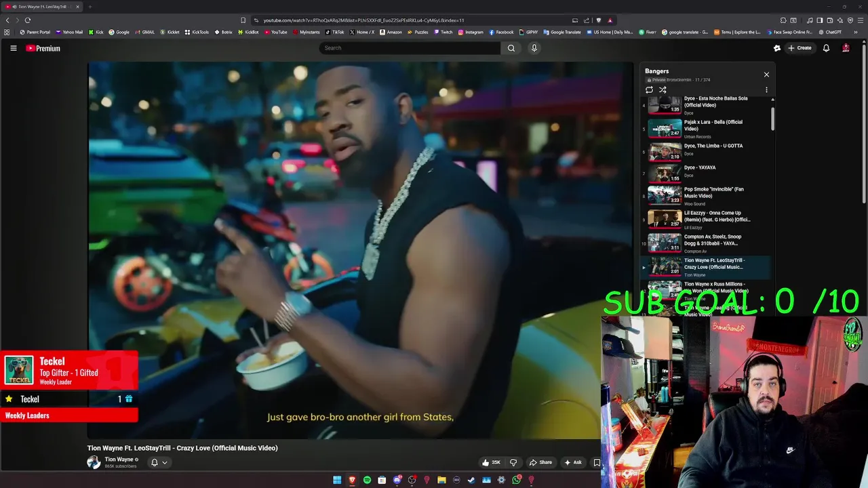Open Discord from the taskbar
The width and height of the screenshot is (868, 488).
tap(397, 480)
